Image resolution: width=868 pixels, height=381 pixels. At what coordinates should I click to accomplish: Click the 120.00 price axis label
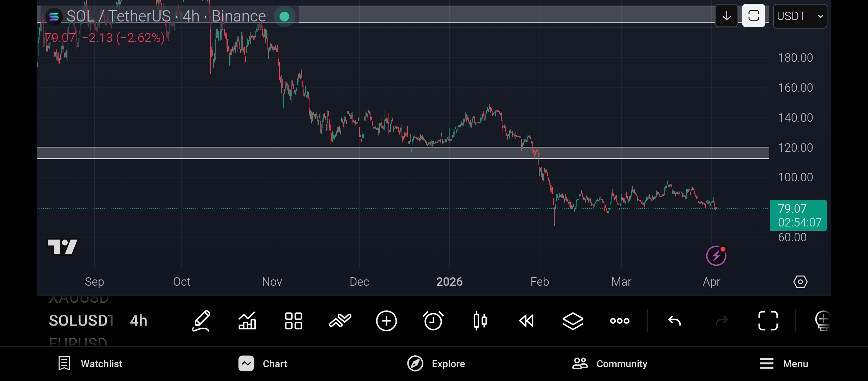pos(795,147)
